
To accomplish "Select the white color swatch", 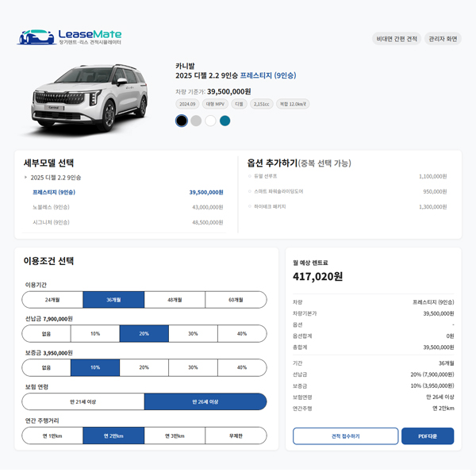I will (x=210, y=121).
